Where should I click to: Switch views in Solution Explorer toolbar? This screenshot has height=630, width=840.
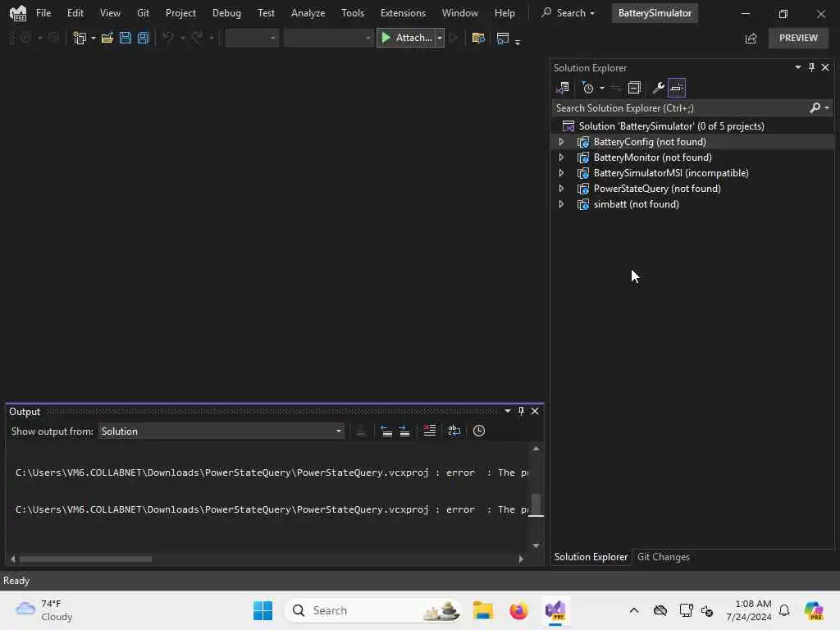pos(563,88)
